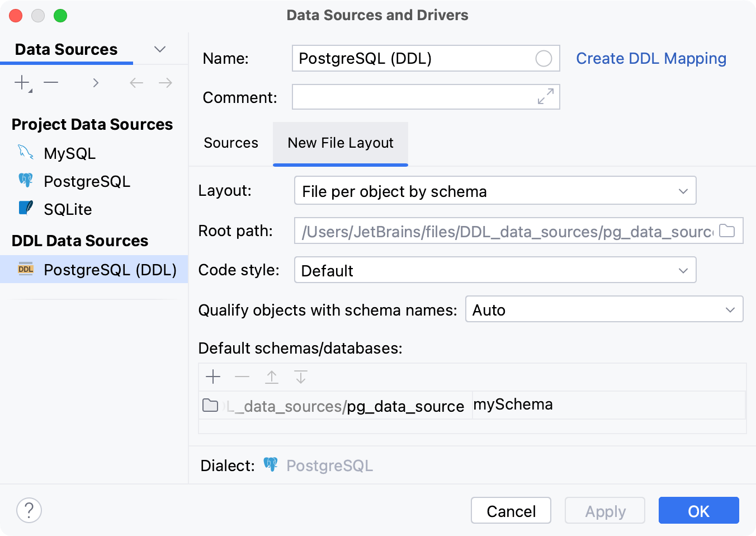Click the Create DDL Mapping link
Image resolution: width=756 pixels, height=536 pixels.
coord(650,58)
